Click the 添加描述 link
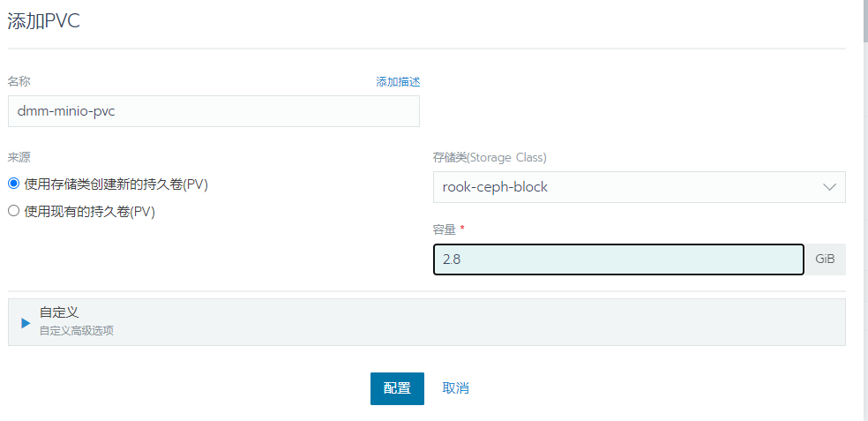The height and width of the screenshot is (421, 868). click(x=398, y=82)
